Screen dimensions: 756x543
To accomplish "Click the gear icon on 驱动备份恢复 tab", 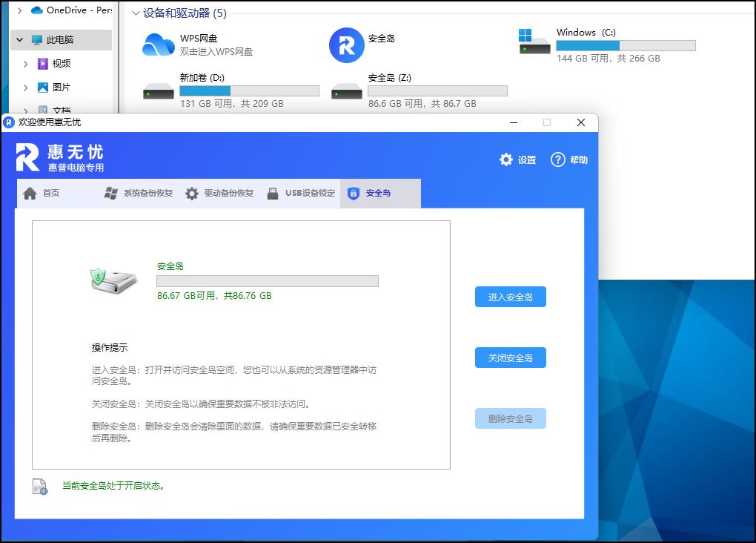I will click(x=190, y=193).
